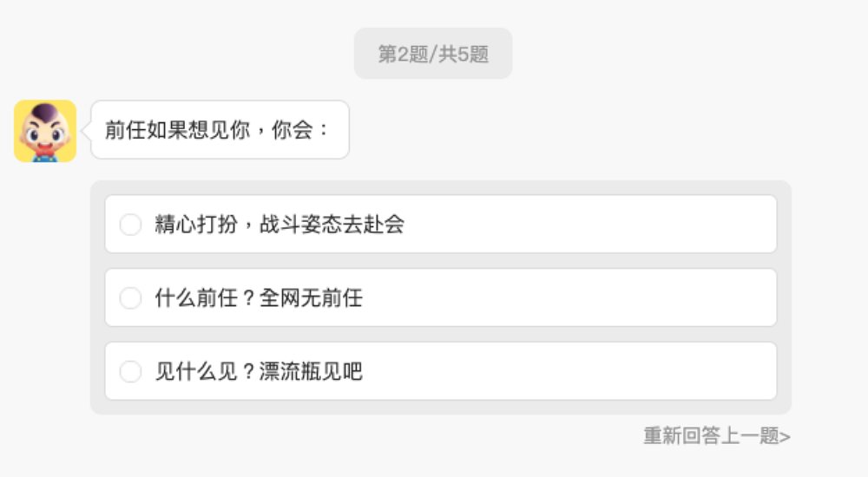Click the 第2题/共5题 progress badge
Viewport: 868px width, 477px height.
click(433, 54)
